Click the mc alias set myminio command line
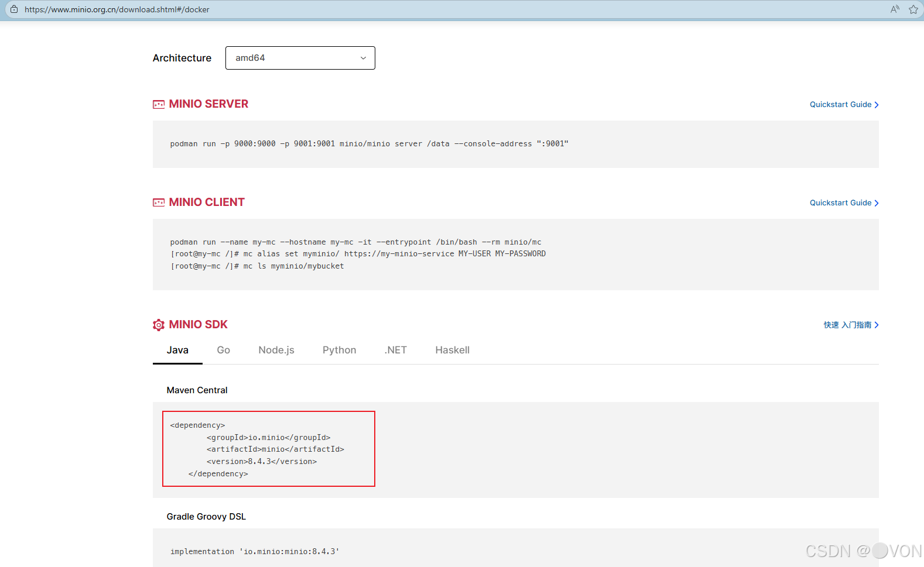Image resolution: width=924 pixels, height=567 pixels. tap(358, 254)
